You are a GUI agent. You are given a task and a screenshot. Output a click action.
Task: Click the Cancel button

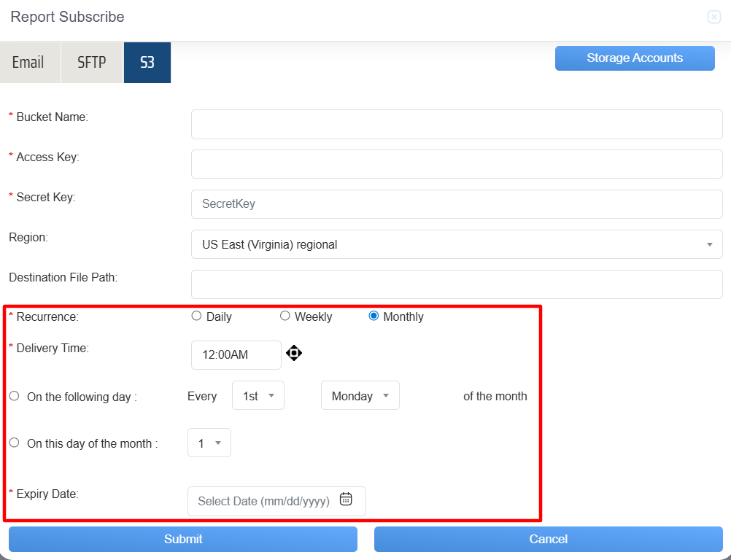tap(548, 539)
